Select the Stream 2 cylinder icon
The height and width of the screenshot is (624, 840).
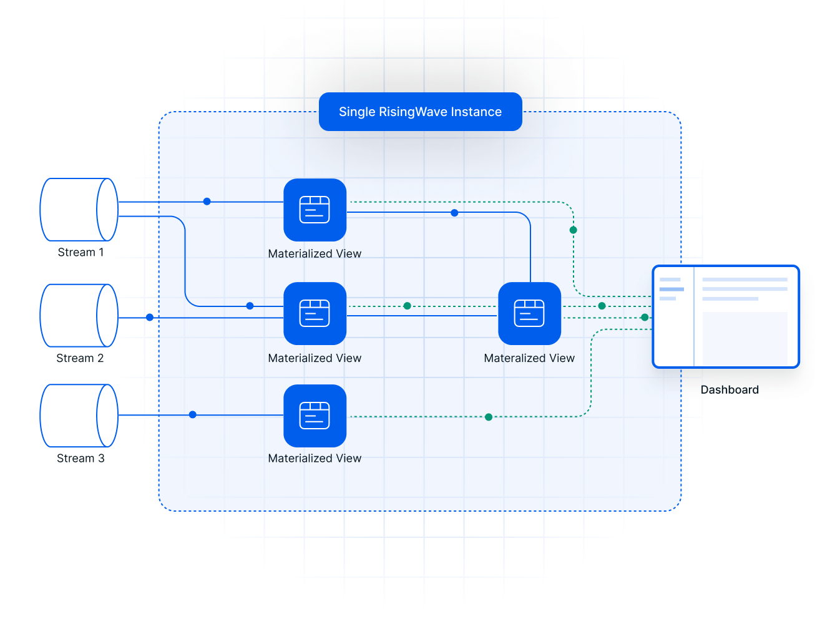click(79, 316)
